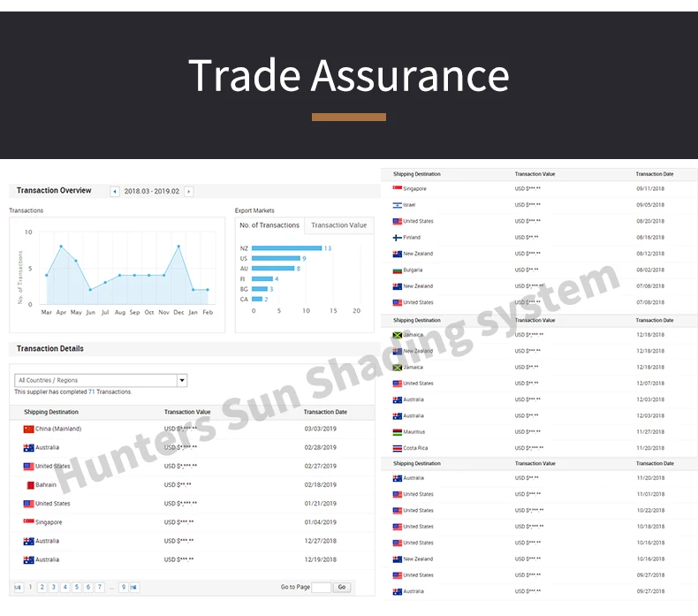Click the Trade Assurance title
This screenshot has width=698, height=616.
click(349, 76)
